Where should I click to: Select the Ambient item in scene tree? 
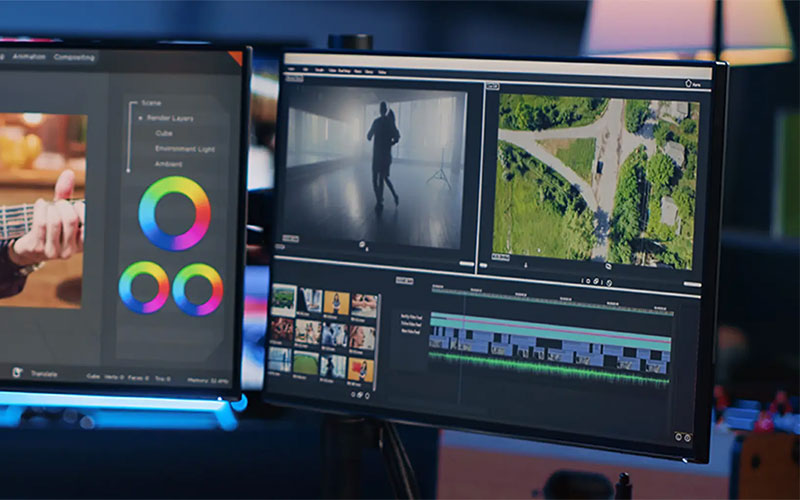point(169,163)
